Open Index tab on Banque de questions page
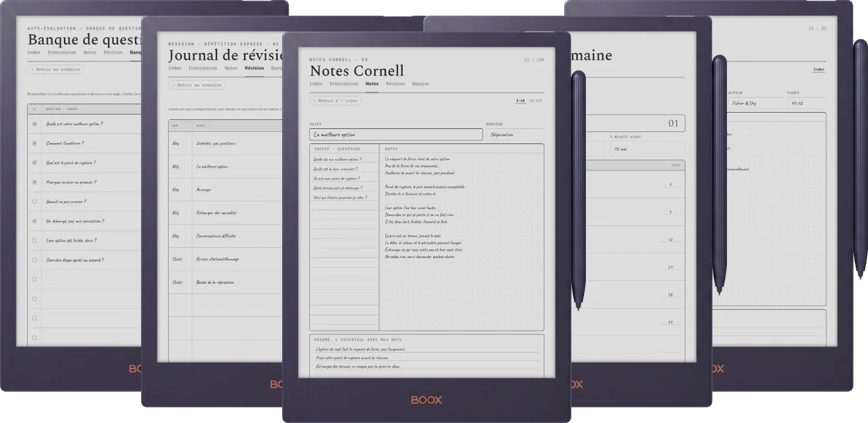This screenshot has width=868, height=423. click(x=34, y=52)
